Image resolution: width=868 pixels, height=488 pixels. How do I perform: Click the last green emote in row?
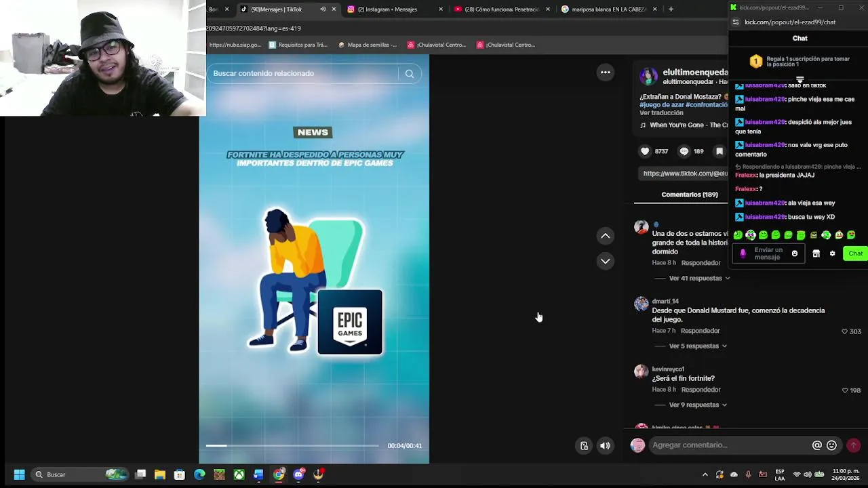point(851,235)
